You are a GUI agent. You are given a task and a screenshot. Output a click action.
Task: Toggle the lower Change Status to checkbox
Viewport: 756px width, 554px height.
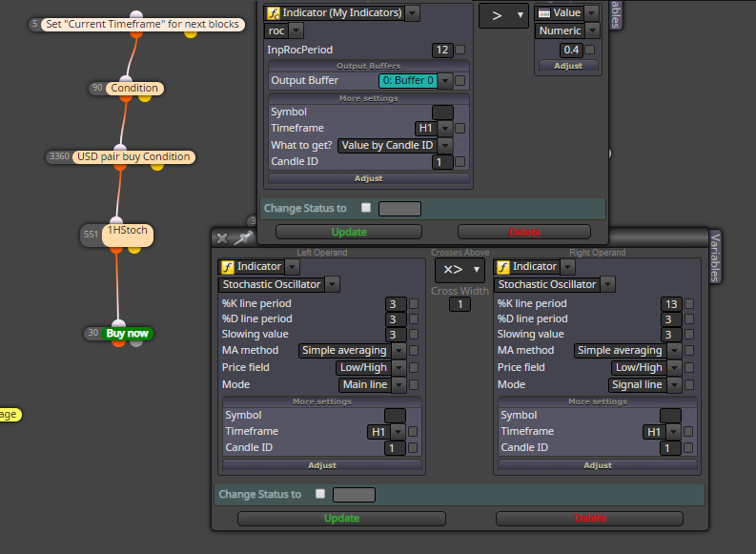pos(320,494)
